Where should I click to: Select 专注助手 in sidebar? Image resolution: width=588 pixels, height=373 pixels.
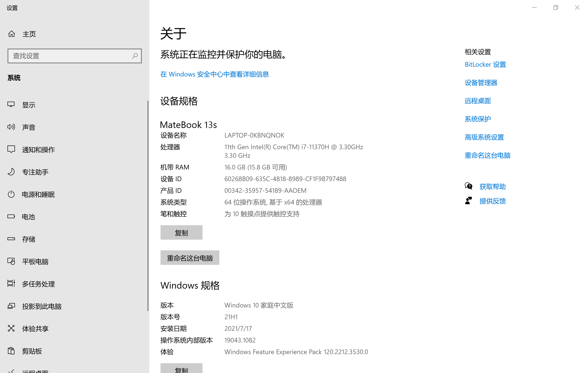(35, 172)
